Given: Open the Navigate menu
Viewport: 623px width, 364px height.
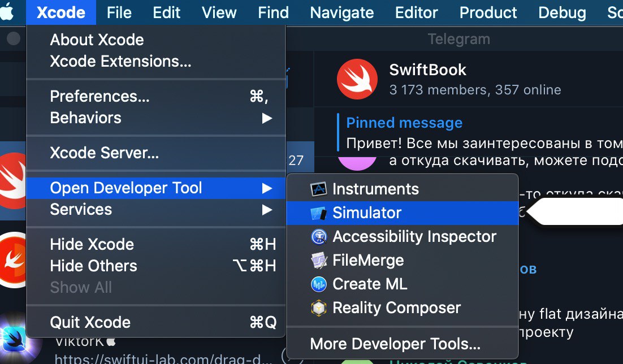Looking at the screenshot, I should coord(341,12).
